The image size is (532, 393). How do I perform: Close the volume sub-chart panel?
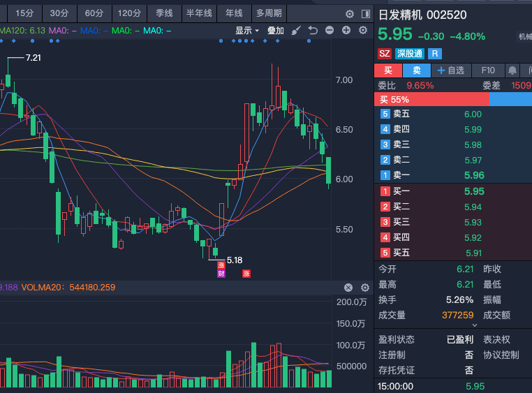pyautogui.click(x=348, y=288)
